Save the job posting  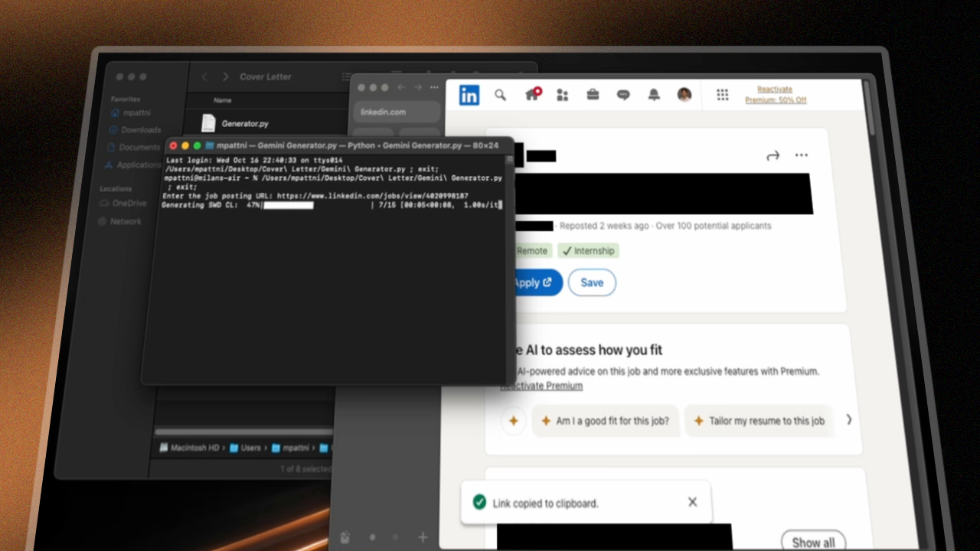click(592, 282)
